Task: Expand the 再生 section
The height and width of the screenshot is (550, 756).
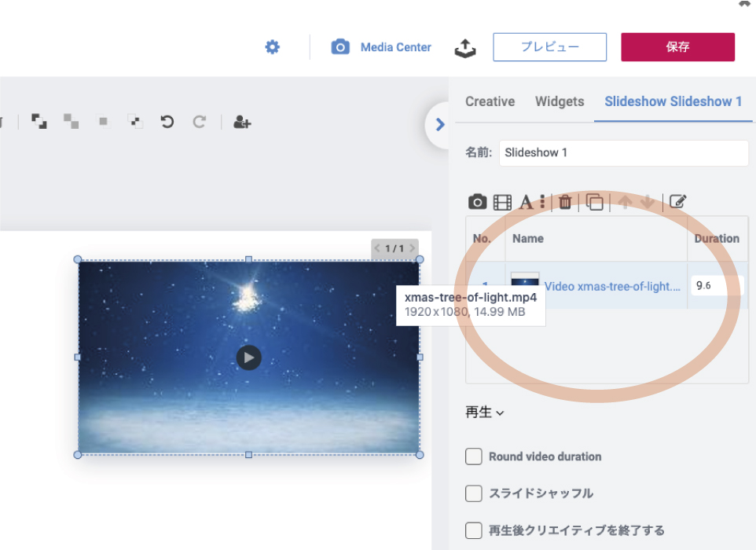Action: (484, 412)
